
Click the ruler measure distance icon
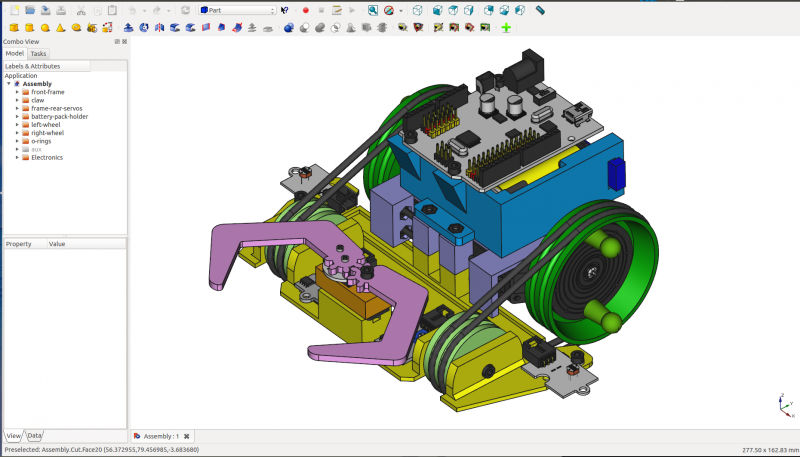[541, 10]
